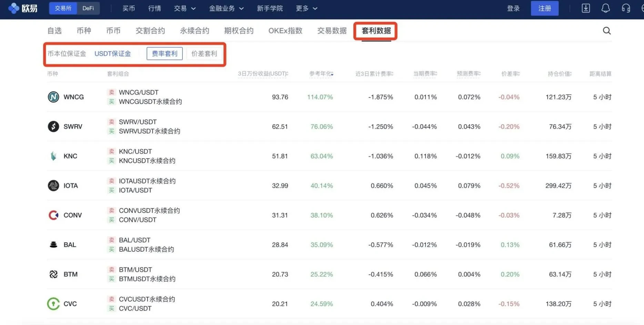Open the download app icon

click(586, 8)
